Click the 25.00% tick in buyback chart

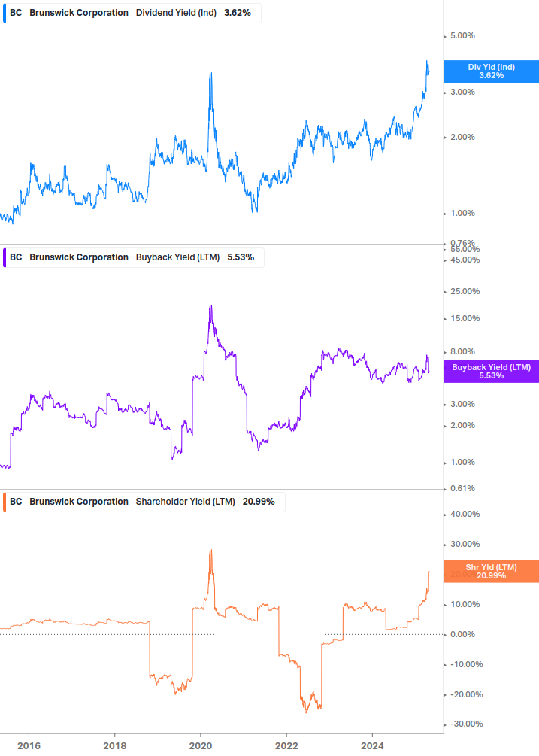[465, 291]
